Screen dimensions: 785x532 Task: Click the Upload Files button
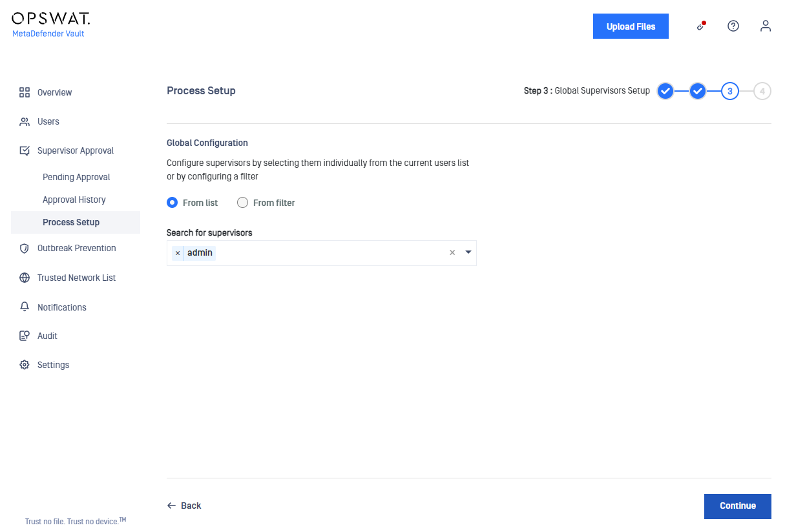pos(631,26)
